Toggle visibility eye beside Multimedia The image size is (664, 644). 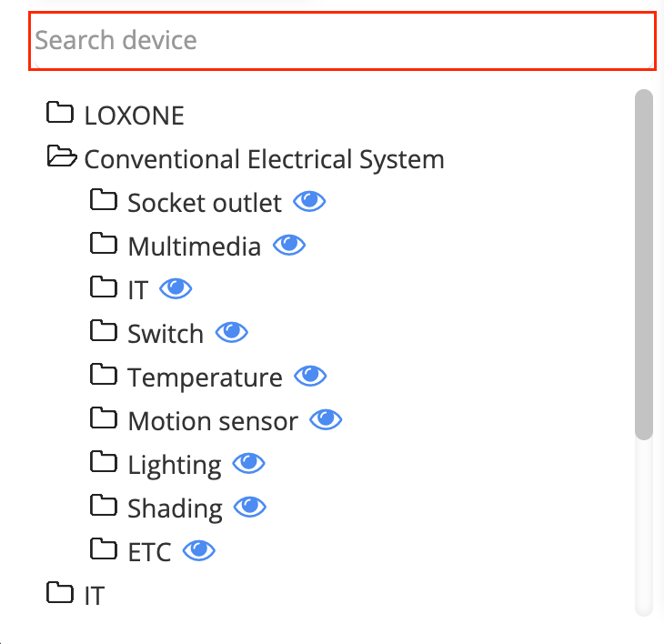coord(289,245)
